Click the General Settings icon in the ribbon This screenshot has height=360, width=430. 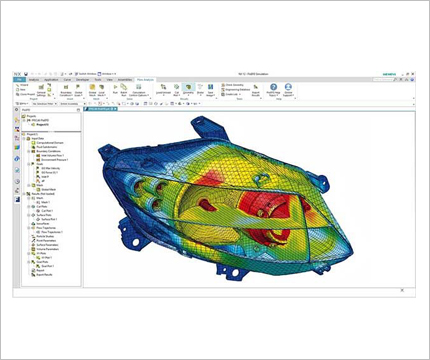[41, 88]
